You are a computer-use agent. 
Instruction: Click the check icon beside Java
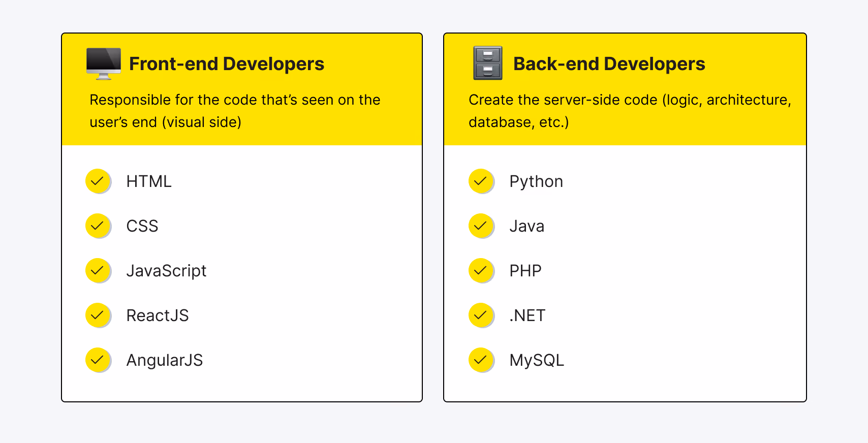click(x=481, y=226)
